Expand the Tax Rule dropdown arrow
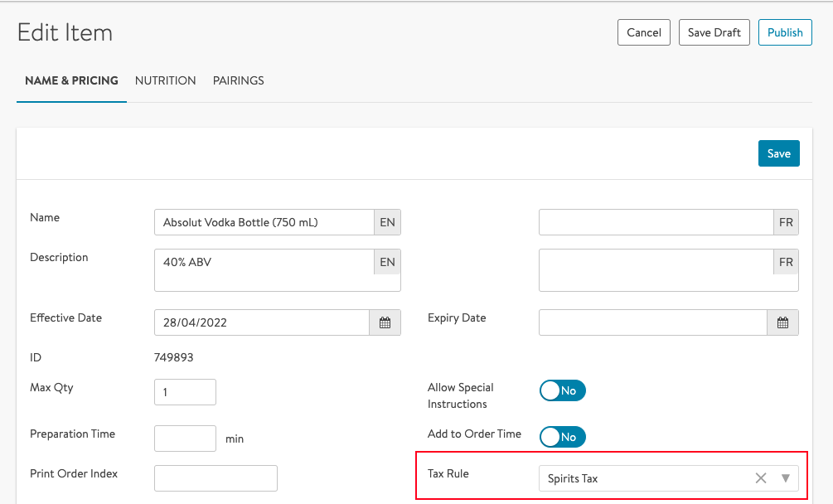The height and width of the screenshot is (504, 833). [x=786, y=478]
